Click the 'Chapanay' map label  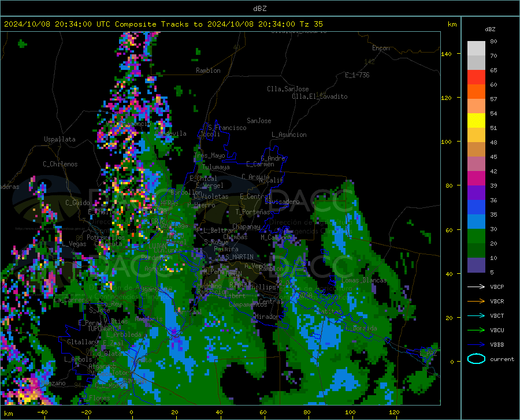(246, 226)
